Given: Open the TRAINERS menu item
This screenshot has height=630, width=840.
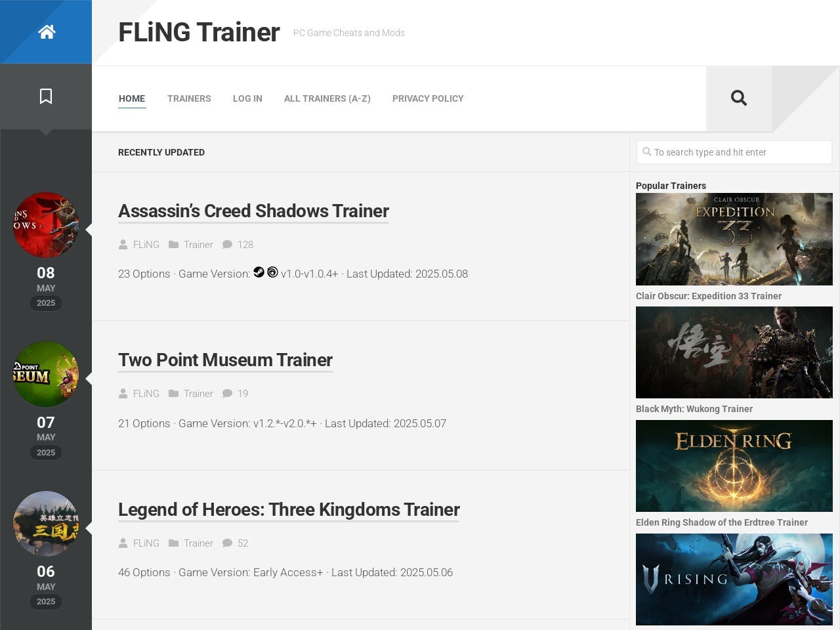Looking at the screenshot, I should click(189, 98).
